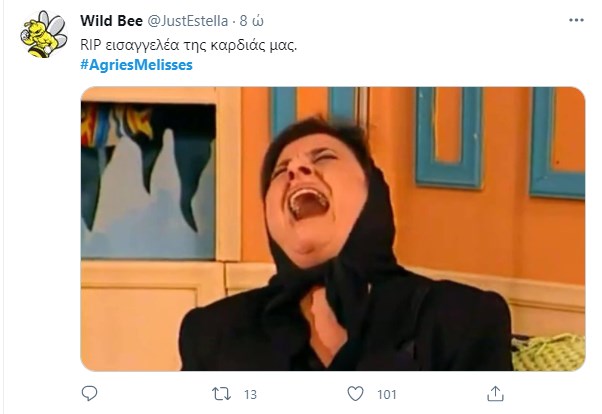Click the reply speech bubble icon
602x414 pixels.
[89, 394]
